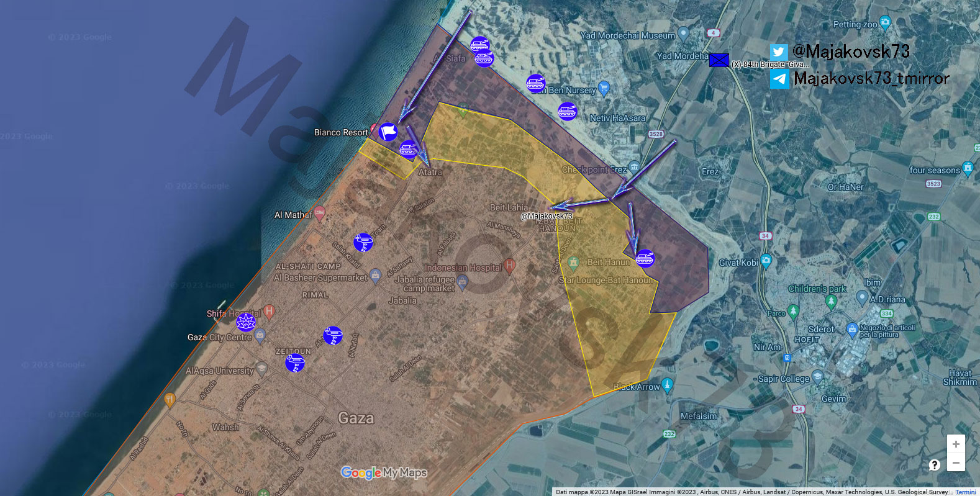This screenshot has height=496, width=980.
Task: Click the Majakovsk73_tmirror Telegram handle
Action: 871,78
